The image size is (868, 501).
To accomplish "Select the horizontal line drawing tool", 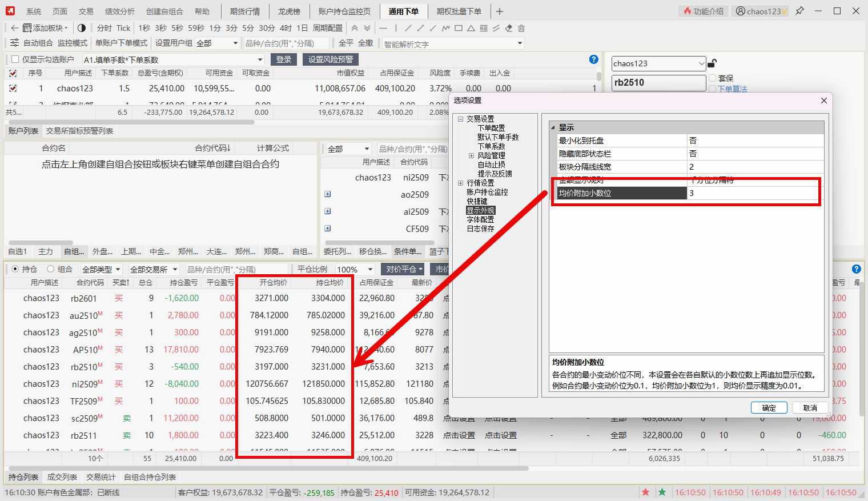I will pyautogui.click(x=383, y=28).
